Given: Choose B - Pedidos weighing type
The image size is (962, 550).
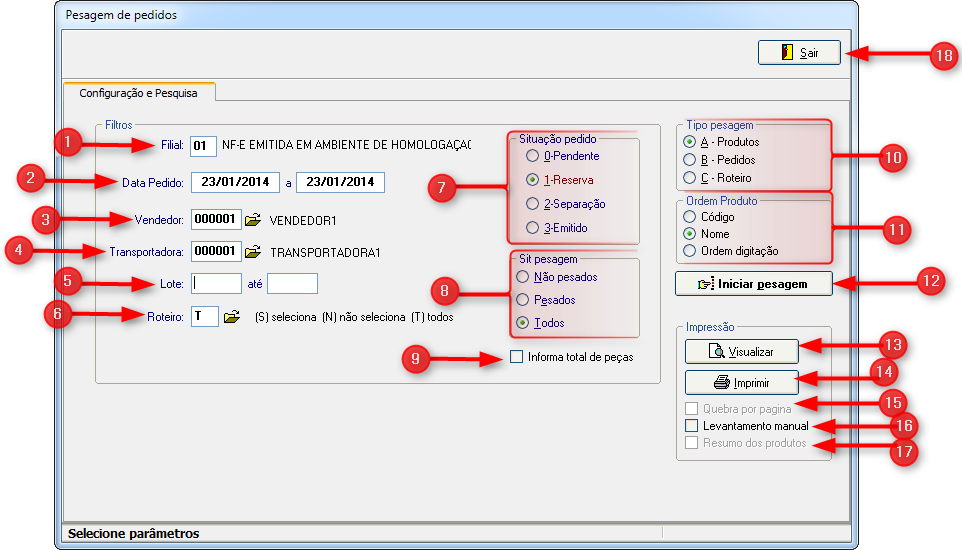Looking at the screenshot, I should coord(690,160).
